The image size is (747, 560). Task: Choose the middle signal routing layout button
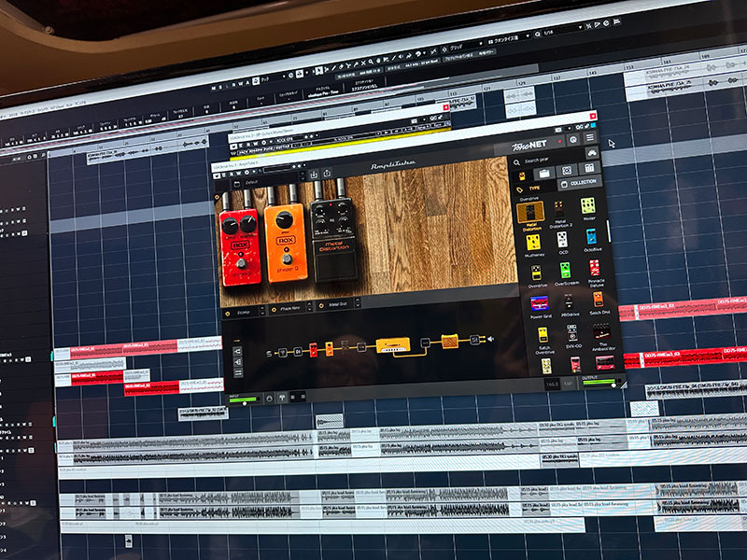pyautogui.click(x=238, y=362)
